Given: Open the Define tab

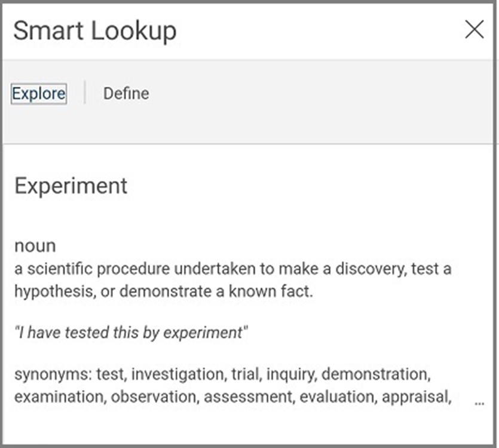Looking at the screenshot, I should coord(126,94).
